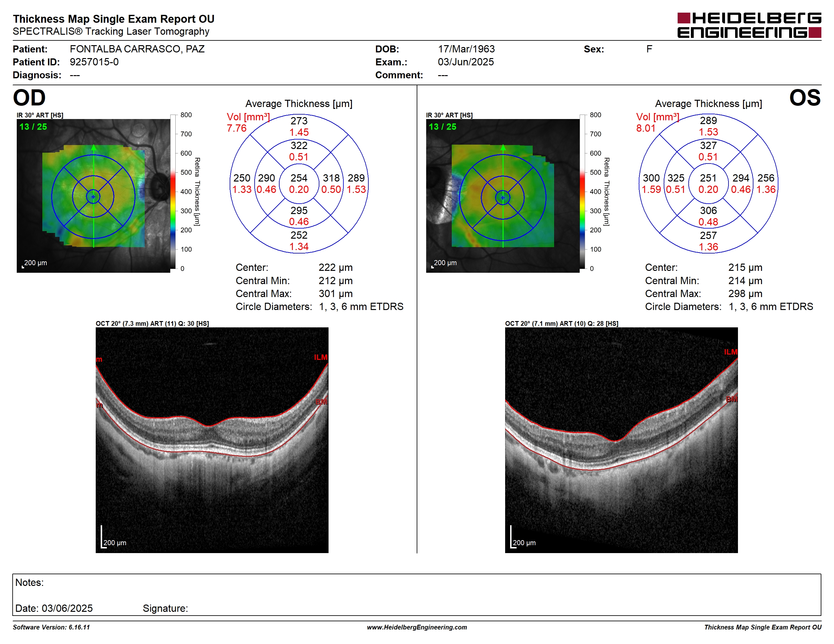This screenshot has height=644, width=834.
Task: Click OS central subfield thickness 251
Action: click(708, 178)
